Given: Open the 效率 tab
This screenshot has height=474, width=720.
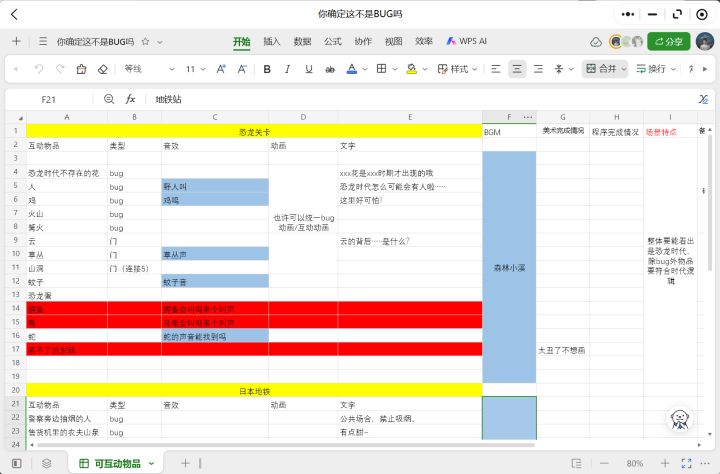Looking at the screenshot, I should 423,41.
